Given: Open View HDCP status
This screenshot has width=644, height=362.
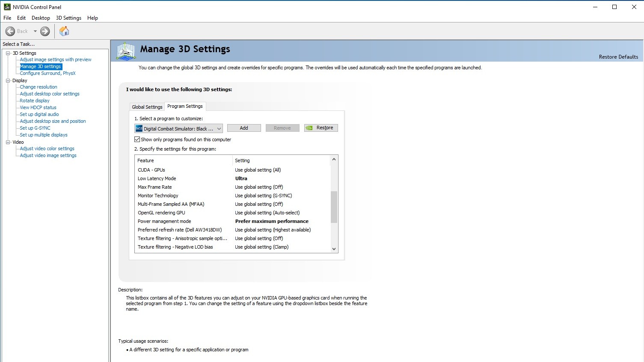Looking at the screenshot, I should (x=38, y=107).
